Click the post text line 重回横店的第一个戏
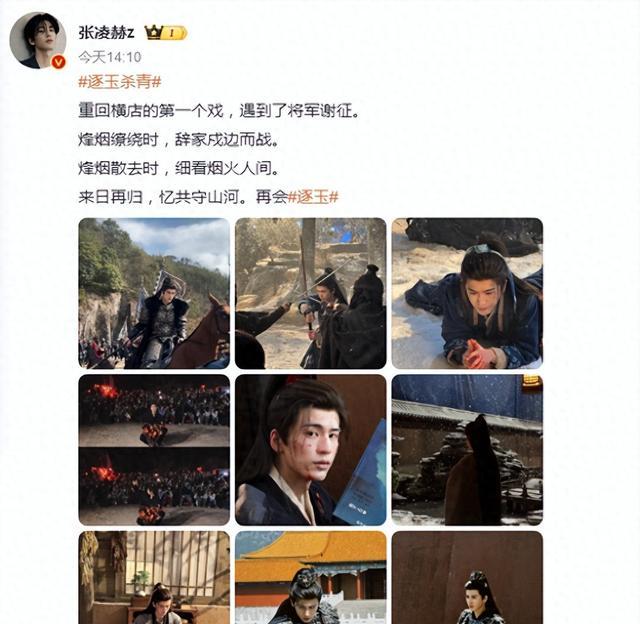The width and height of the screenshot is (640, 624). click(151, 111)
